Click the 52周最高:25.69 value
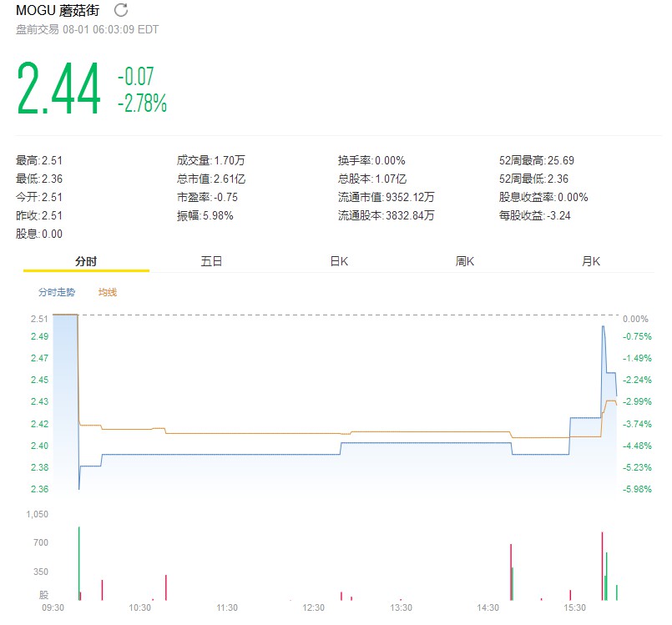Viewport: 672px width, 625px height. coord(537,161)
